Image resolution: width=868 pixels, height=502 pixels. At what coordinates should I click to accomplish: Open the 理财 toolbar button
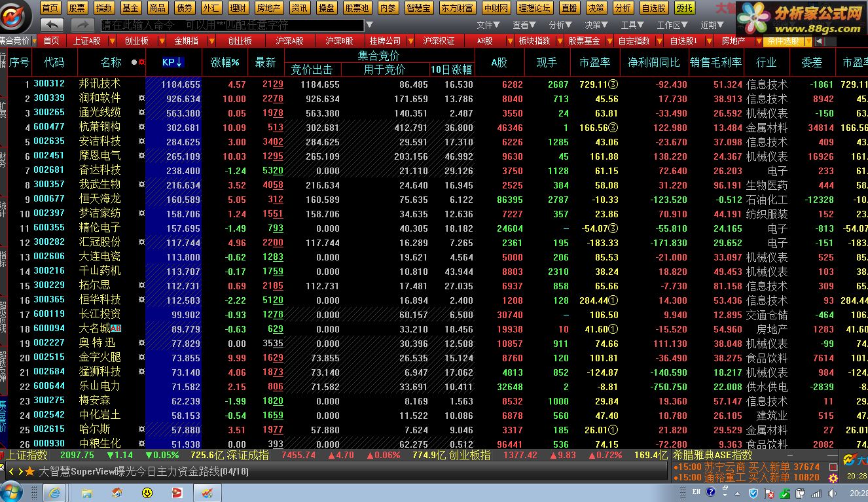tap(238, 8)
